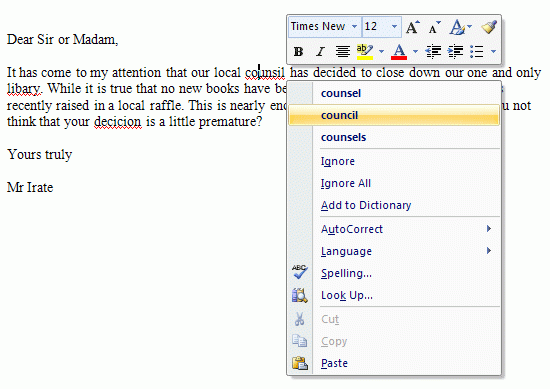Select the Format Painter brush
This screenshot has height=389, width=550.
(x=489, y=27)
